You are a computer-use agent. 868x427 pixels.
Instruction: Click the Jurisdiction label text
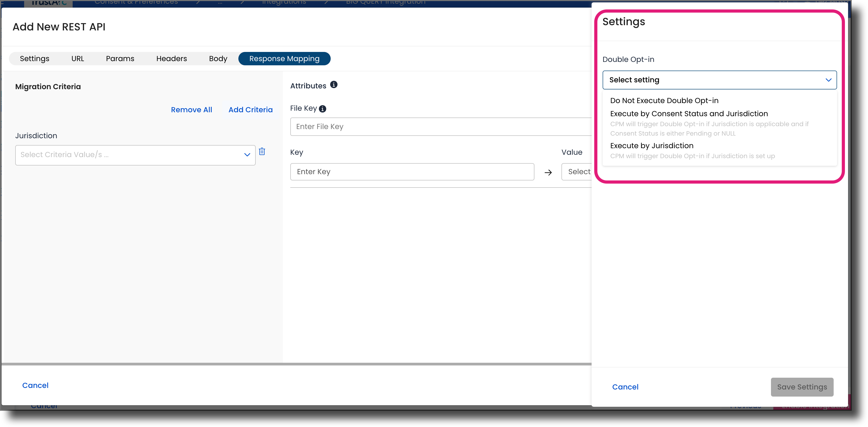[x=36, y=136]
